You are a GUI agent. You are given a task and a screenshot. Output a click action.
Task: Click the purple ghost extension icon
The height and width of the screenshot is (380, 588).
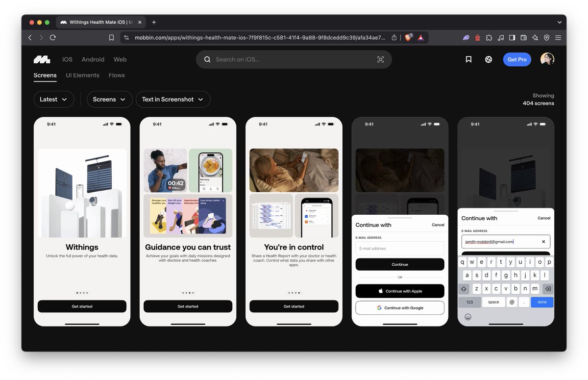pyautogui.click(x=465, y=37)
